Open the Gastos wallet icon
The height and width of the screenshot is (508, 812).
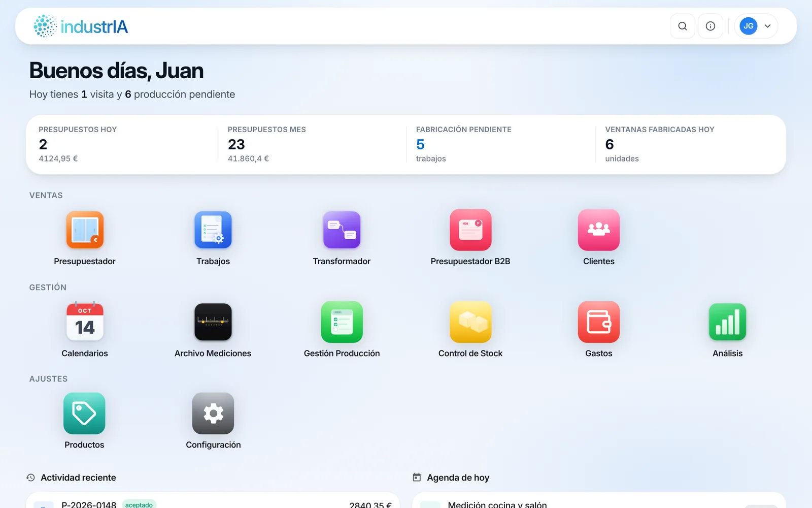599,322
